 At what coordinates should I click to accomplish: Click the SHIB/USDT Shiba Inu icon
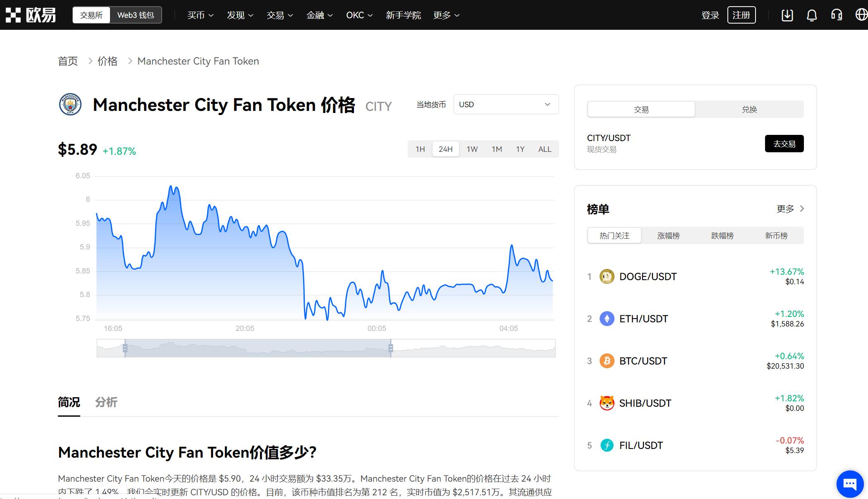(x=606, y=403)
